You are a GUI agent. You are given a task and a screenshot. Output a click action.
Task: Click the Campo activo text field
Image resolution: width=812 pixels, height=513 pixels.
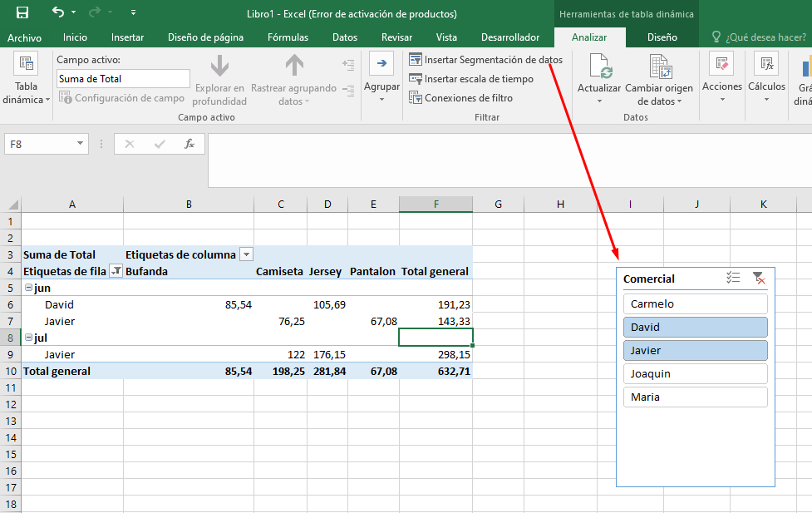(123, 79)
